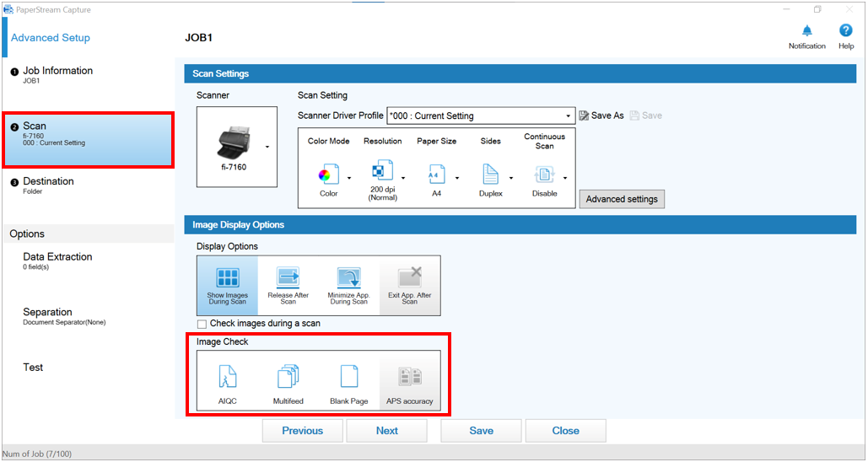This screenshot has height=462, width=868.
Task: Click the JOB1 job title
Action: (x=199, y=38)
